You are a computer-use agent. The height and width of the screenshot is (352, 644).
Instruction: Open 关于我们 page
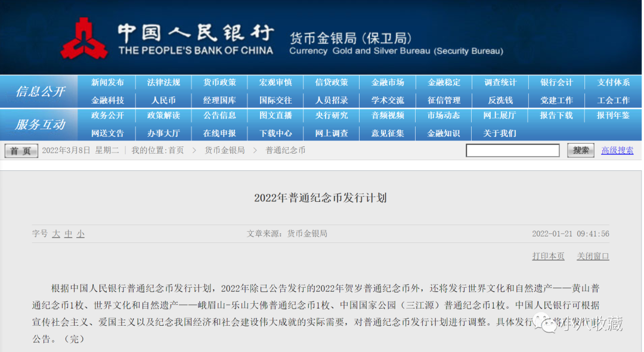(500, 133)
